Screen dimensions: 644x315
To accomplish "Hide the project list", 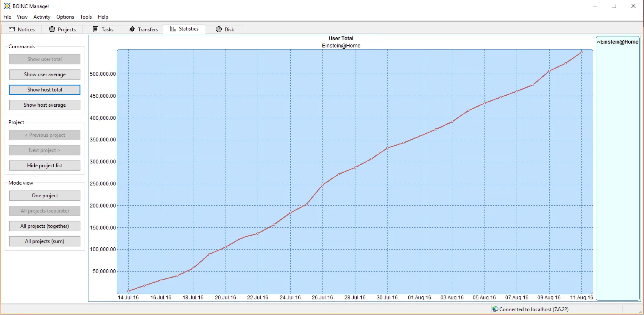I will (x=44, y=165).
